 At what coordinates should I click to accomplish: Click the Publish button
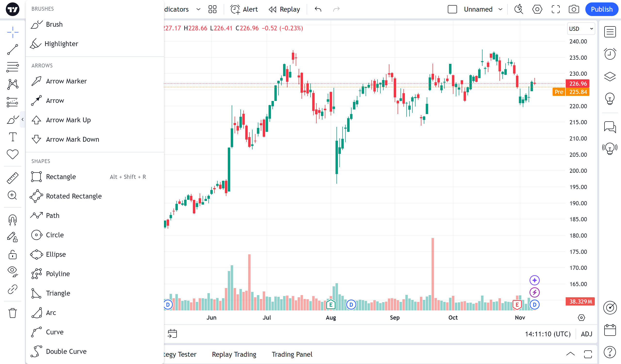click(x=601, y=9)
